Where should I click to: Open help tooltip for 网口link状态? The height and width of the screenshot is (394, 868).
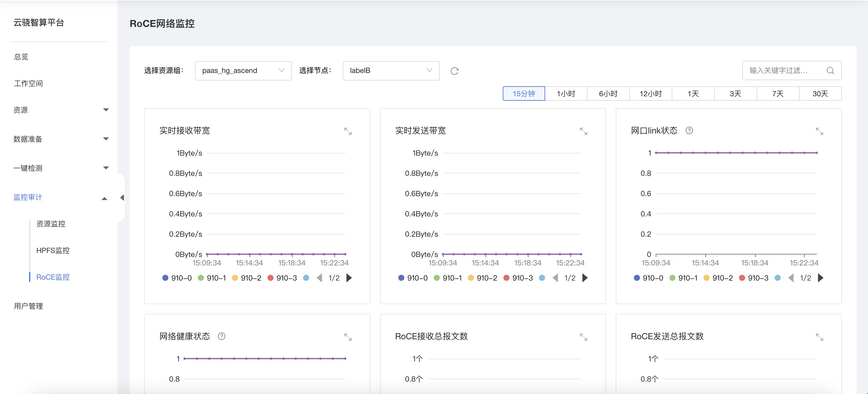pyautogui.click(x=689, y=130)
